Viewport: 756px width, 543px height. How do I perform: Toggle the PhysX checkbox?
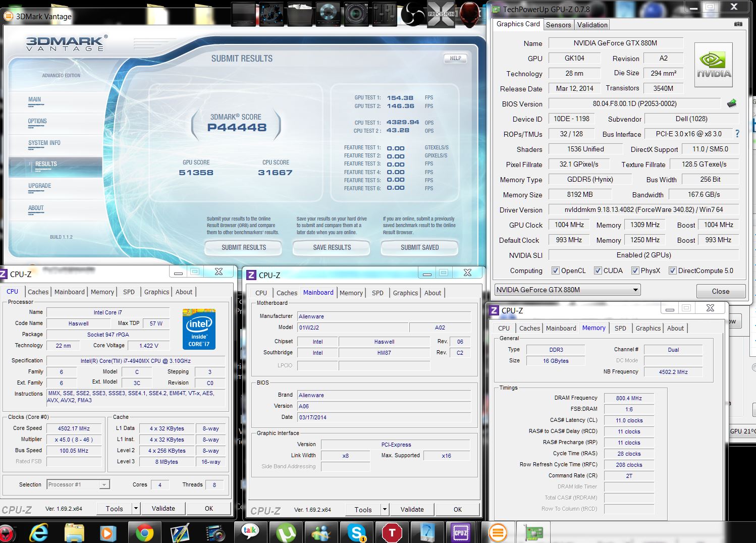[x=635, y=270]
